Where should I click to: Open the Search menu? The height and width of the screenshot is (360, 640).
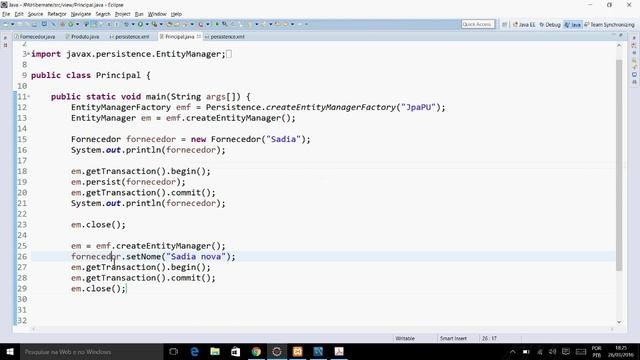click(103, 14)
